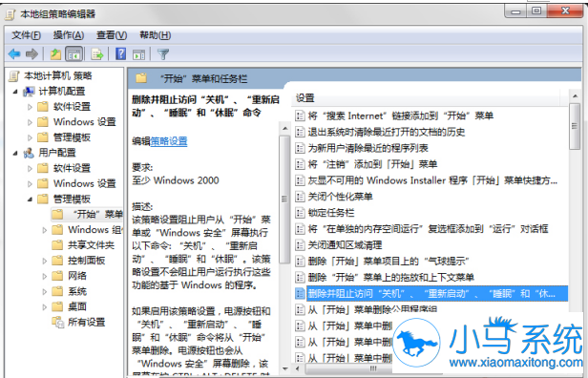Select 本地计算机 策略 root node

(x=57, y=76)
